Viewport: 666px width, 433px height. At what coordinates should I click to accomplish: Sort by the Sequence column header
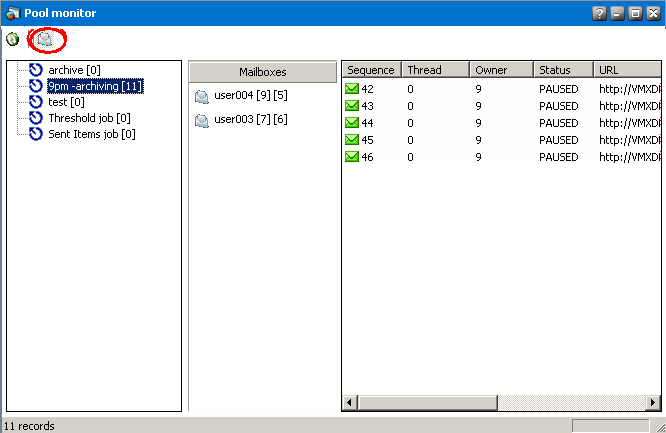coord(372,70)
